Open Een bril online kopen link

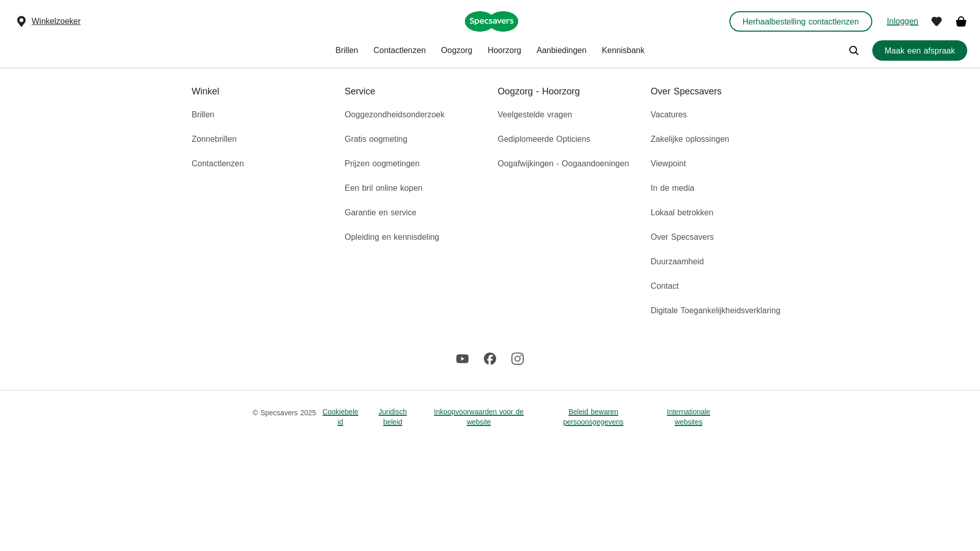tap(384, 188)
